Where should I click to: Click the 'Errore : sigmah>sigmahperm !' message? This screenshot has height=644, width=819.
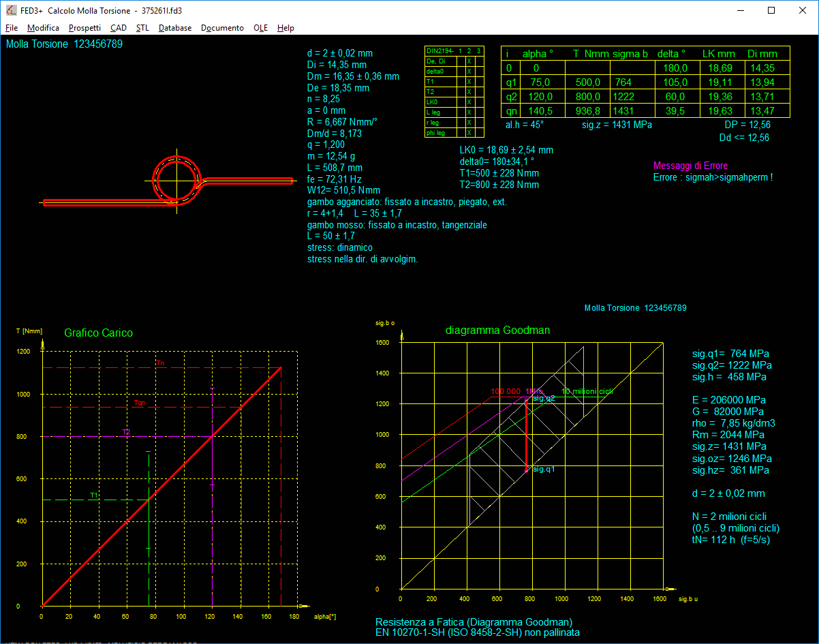click(x=713, y=177)
